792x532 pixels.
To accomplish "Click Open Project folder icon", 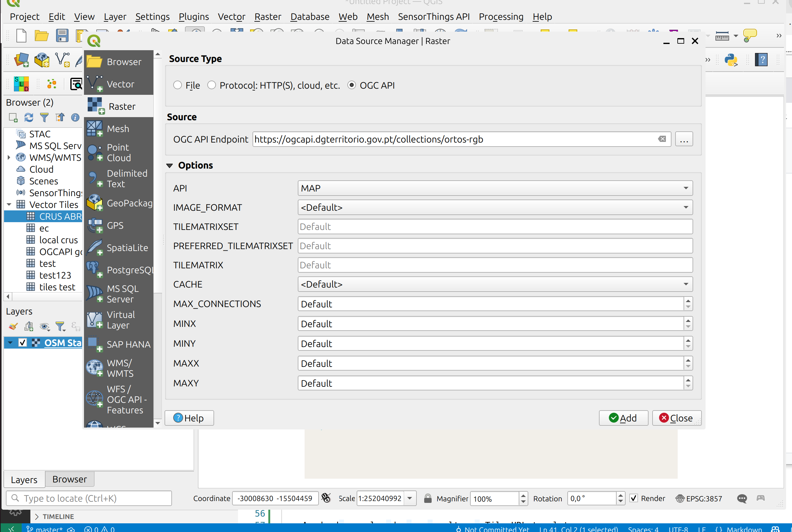I will [x=42, y=36].
